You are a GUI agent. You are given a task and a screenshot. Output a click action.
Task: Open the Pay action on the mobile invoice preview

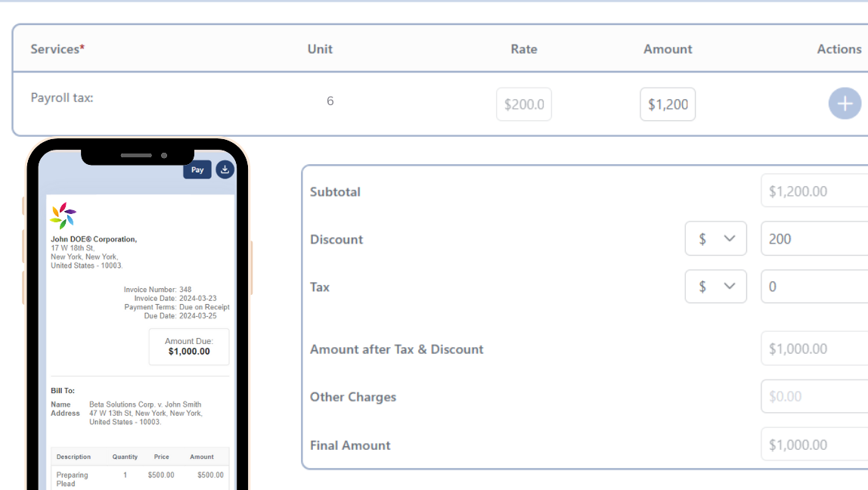coord(197,169)
